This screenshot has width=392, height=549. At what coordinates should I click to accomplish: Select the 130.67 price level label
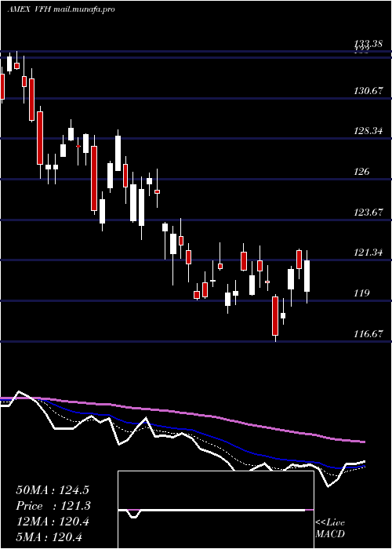click(x=368, y=91)
